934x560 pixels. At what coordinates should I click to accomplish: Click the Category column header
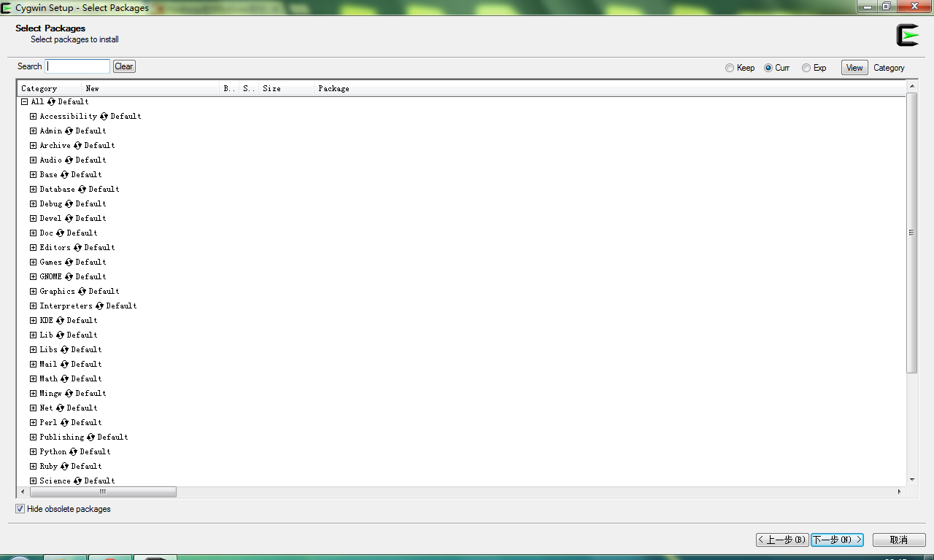point(50,88)
